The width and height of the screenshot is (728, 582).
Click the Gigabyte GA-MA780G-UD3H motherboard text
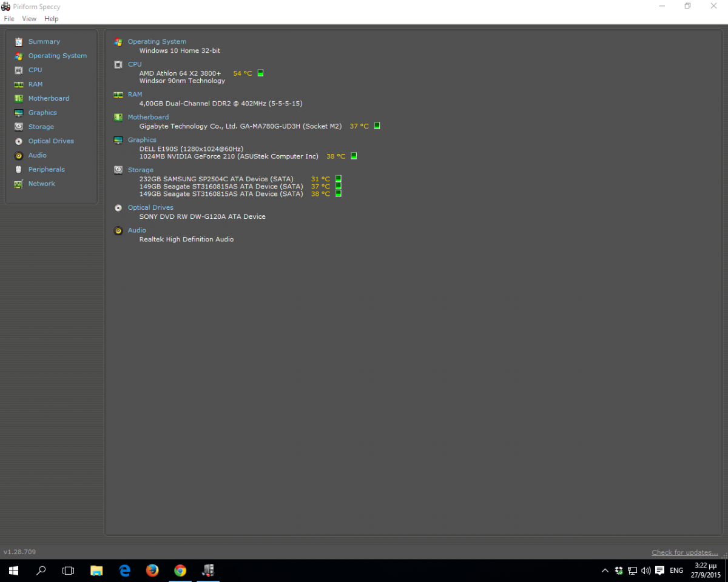pos(240,126)
